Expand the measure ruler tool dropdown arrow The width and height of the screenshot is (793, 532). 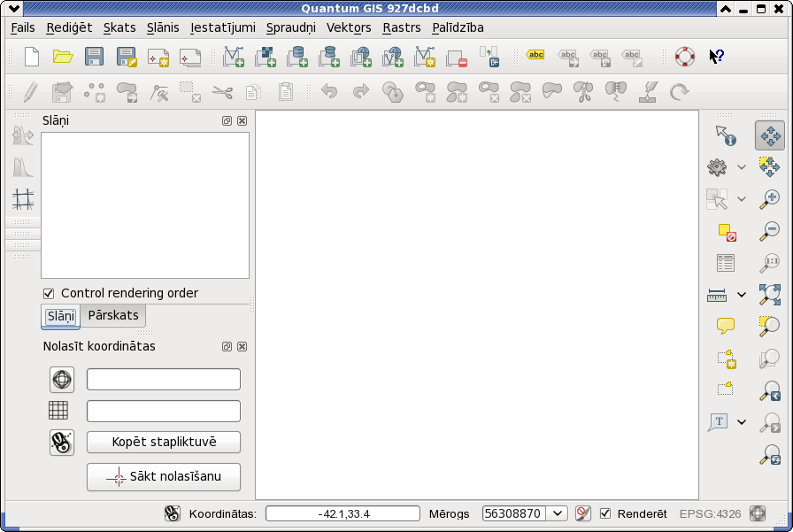[742, 295]
